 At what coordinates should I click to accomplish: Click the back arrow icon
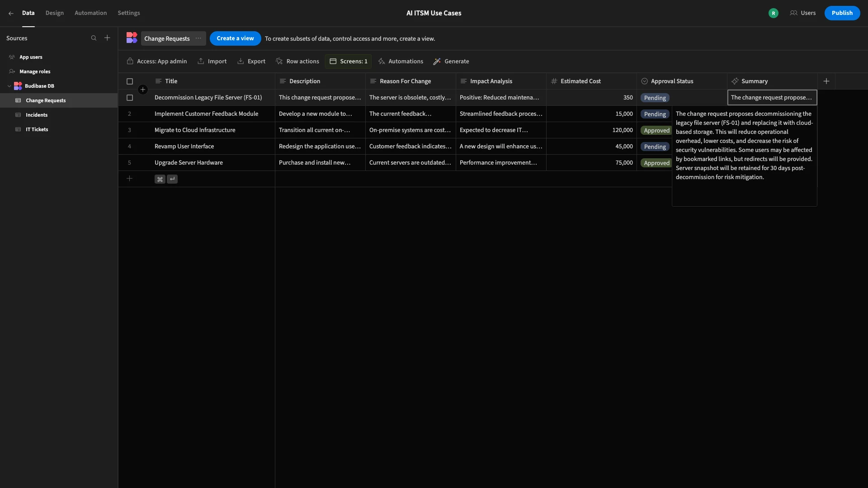[x=11, y=13]
